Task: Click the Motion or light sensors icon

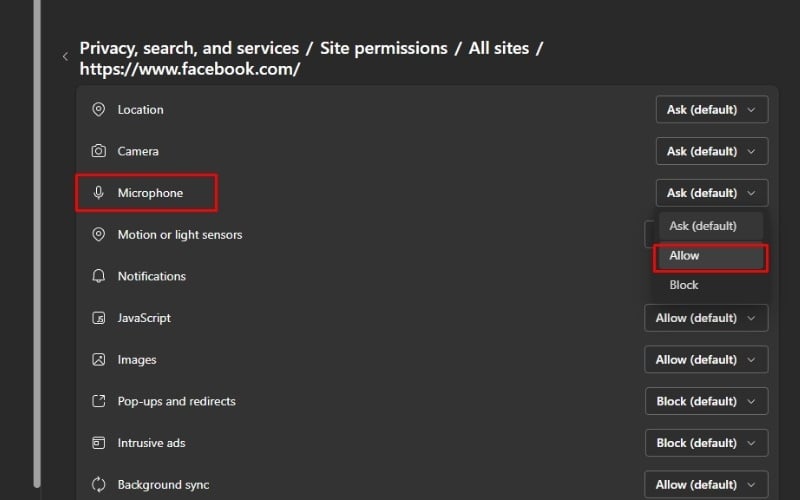Action: pyautogui.click(x=98, y=235)
